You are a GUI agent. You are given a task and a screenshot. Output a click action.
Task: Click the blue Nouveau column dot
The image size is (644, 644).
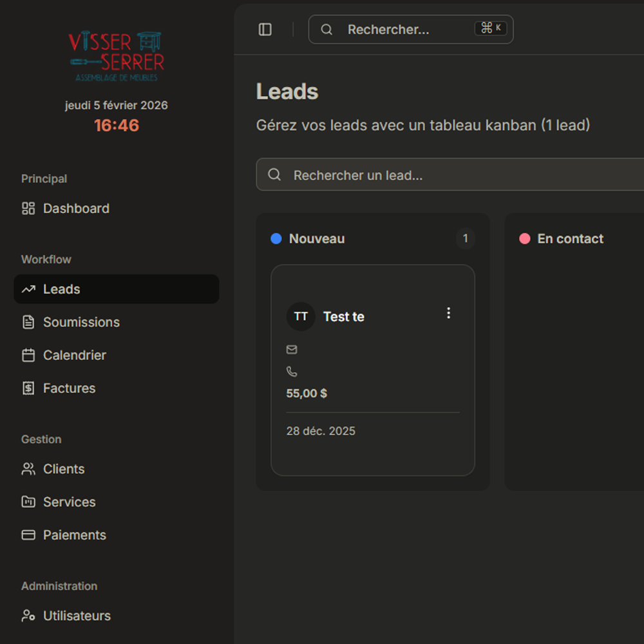point(276,239)
